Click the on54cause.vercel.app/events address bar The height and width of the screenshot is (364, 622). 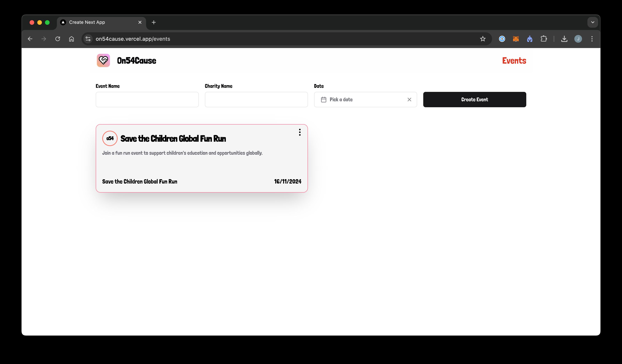(133, 39)
